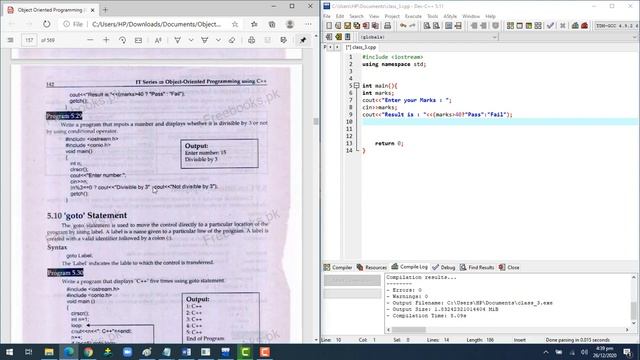Open File menu in Dev-C++
The image size is (640, 360).
pyautogui.click(x=327, y=16)
